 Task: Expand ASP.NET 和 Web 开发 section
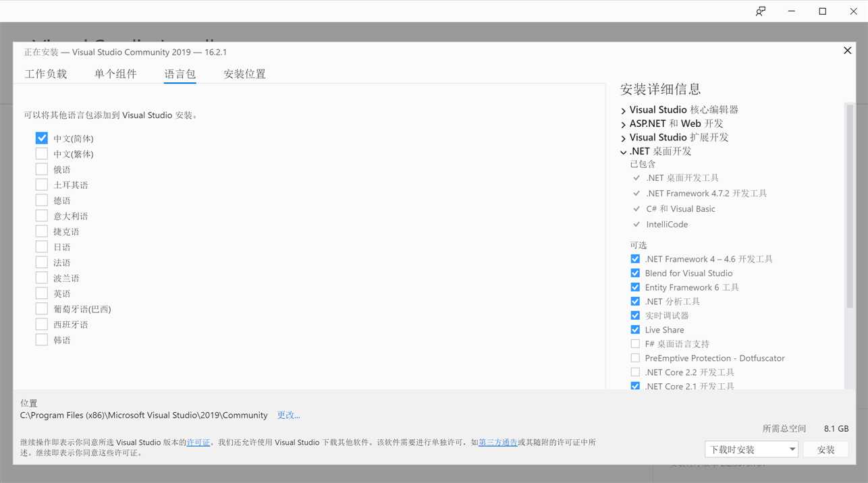pos(623,124)
